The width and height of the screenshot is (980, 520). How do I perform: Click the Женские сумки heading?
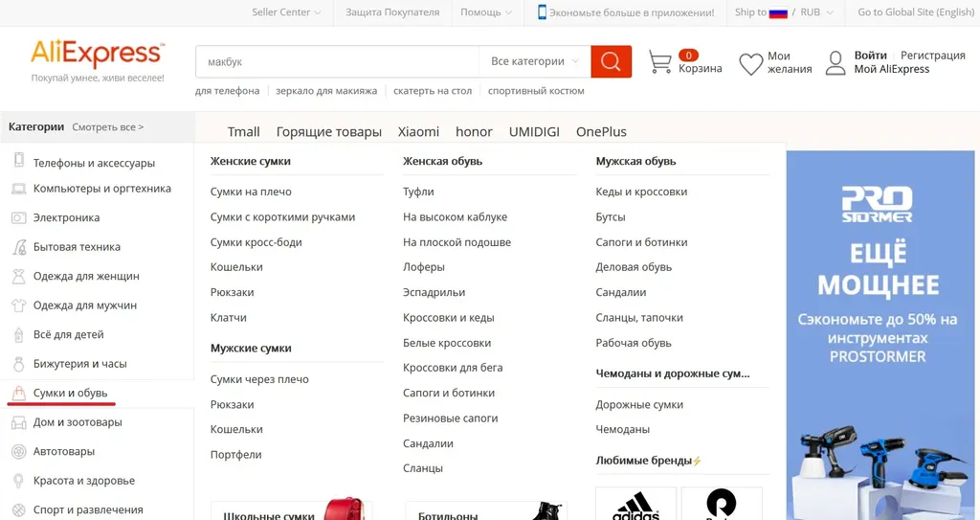[250, 161]
